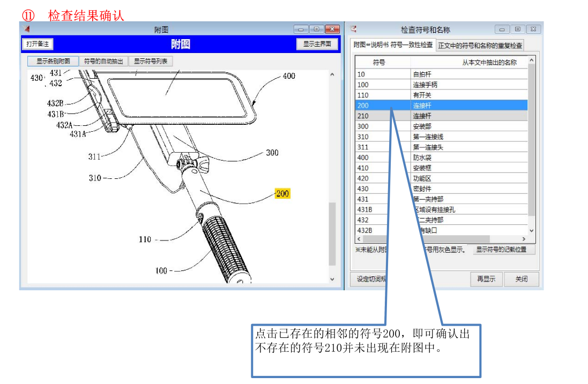This screenshot has height=384, width=588.
Task: Select grayed row 210 连接杆
Action: click(441, 116)
